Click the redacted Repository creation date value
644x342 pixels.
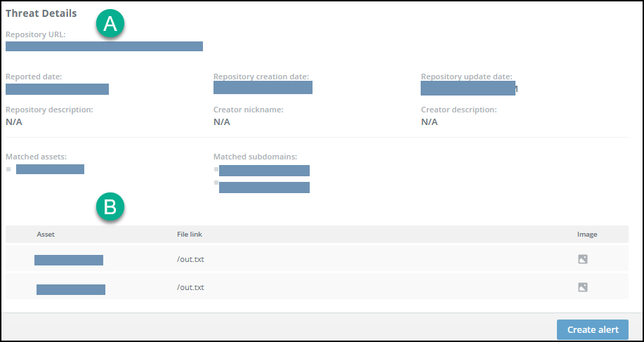[x=263, y=88]
